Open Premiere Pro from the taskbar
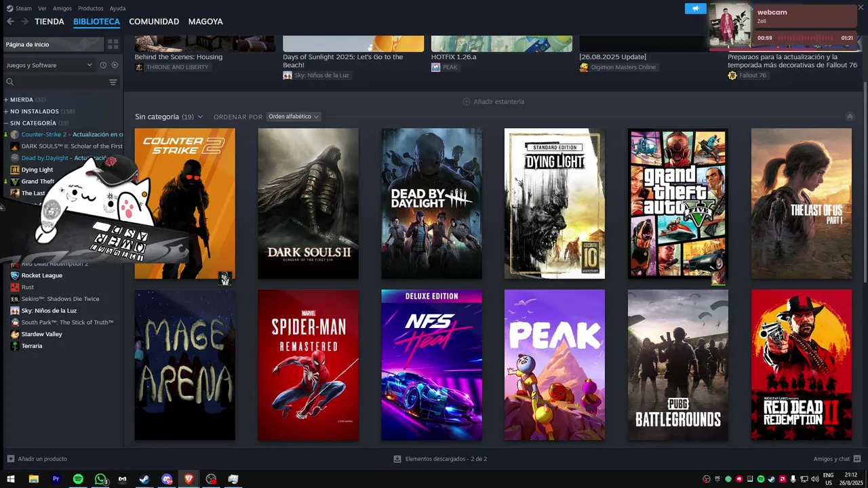868x488 pixels. click(x=56, y=479)
